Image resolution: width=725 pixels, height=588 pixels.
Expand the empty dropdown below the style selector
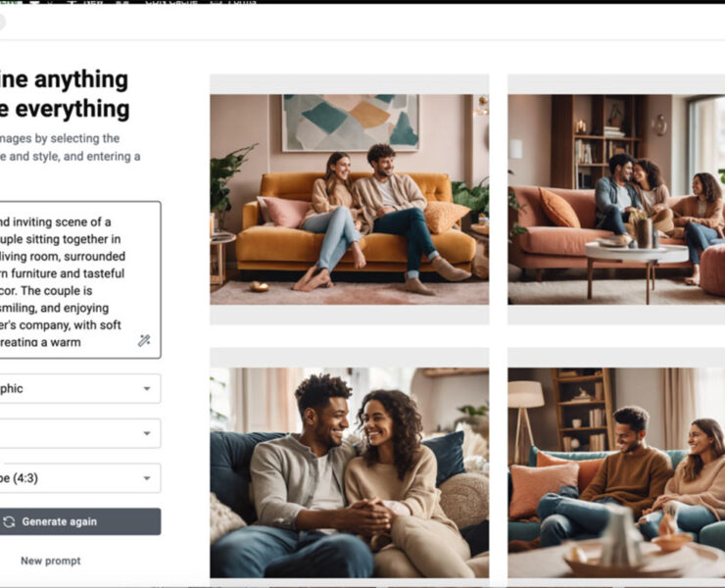[x=80, y=433]
